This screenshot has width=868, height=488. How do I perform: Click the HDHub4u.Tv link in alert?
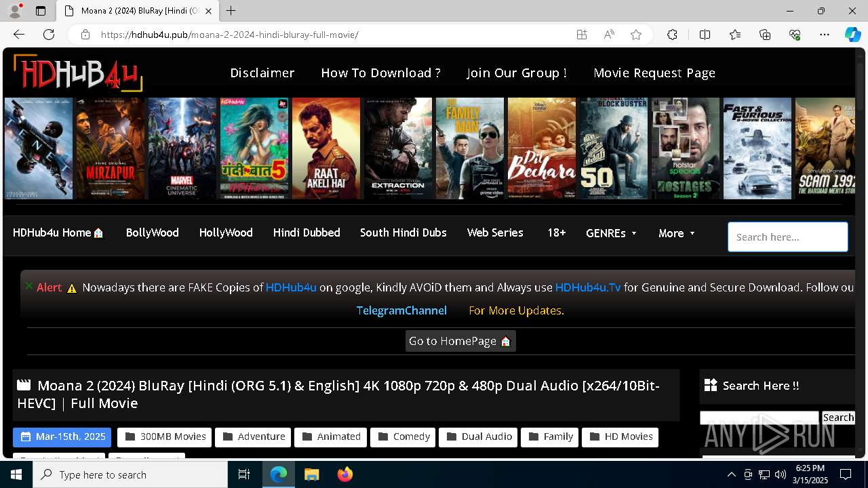[588, 287]
